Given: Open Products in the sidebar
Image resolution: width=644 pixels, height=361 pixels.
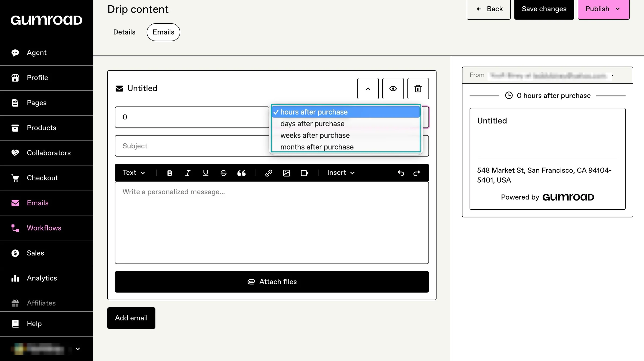Looking at the screenshot, I should [x=46, y=128].
